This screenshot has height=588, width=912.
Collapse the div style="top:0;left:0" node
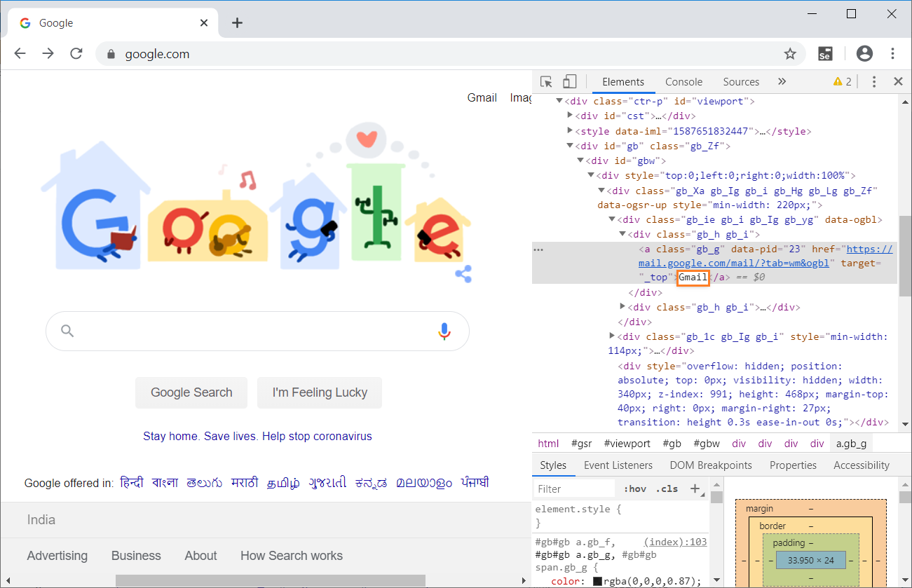click(591, 175)
